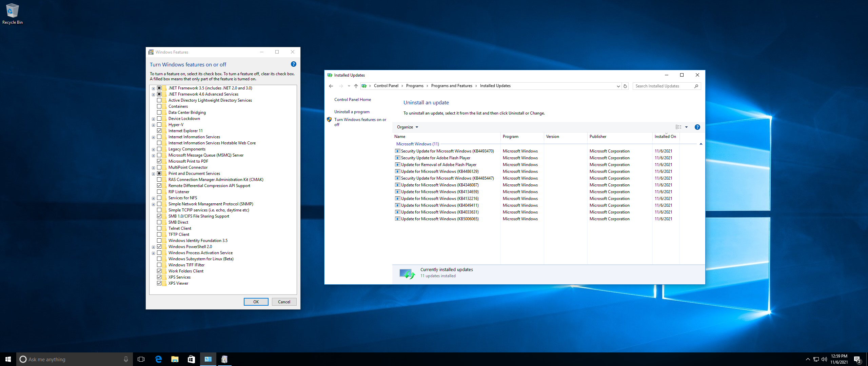Expand the Device Lockdown node
The image size is (868, 366).
point(153,119)
